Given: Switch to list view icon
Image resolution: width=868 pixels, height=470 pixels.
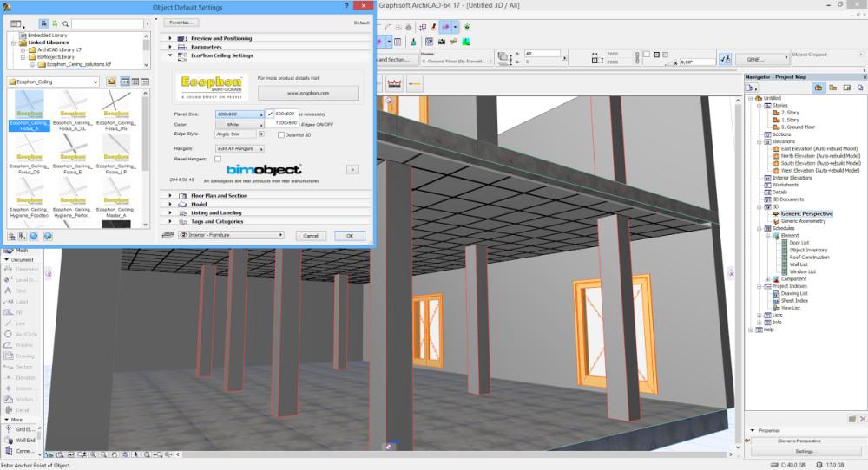Looking at the screenshot, I should (145, 82).
